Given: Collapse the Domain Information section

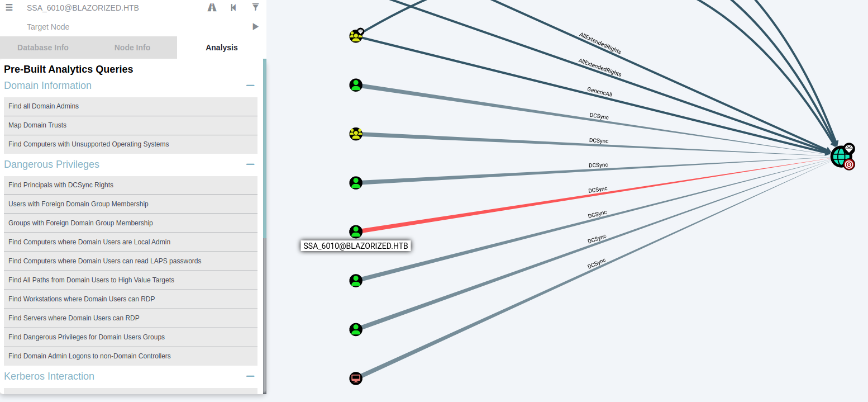Looking at the screenshot, I should (x=250, y=86).
